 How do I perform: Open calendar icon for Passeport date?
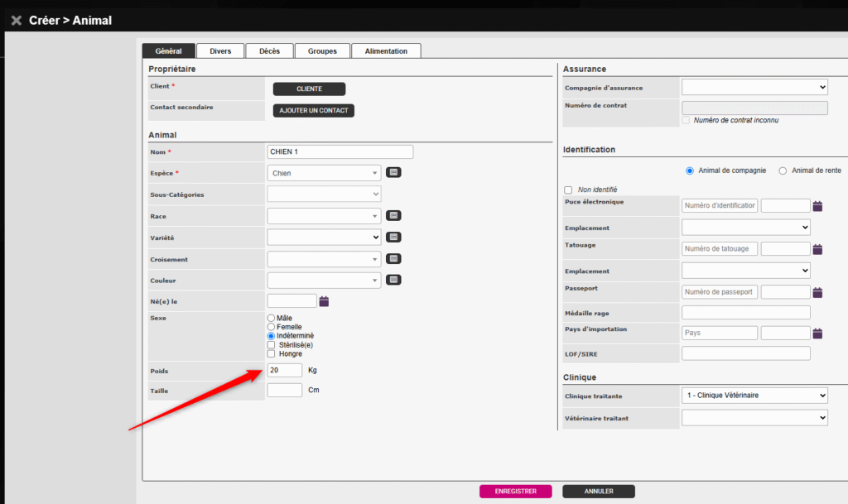(817, 292)
